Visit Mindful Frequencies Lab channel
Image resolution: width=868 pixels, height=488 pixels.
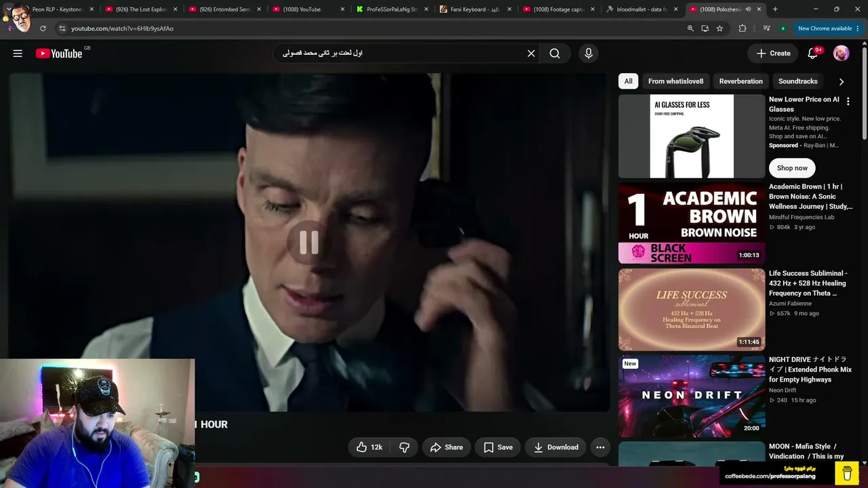pyautogui.click(x=802, y=217)
